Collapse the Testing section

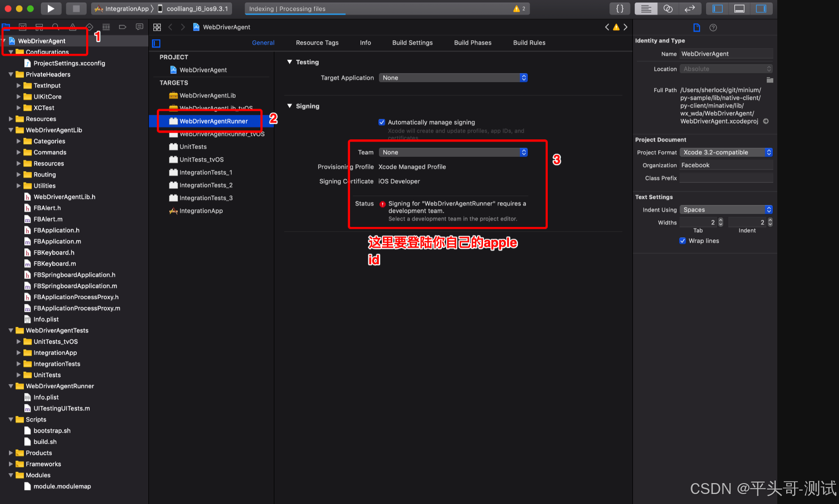tap(289, 62)
